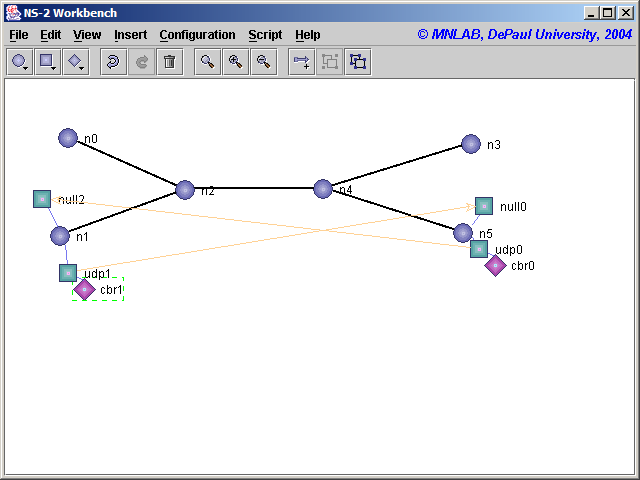The height and width of the screenshot is (480, 640).
Task: Click the grayed-out redo toolbar button
Action: [142, 62]
